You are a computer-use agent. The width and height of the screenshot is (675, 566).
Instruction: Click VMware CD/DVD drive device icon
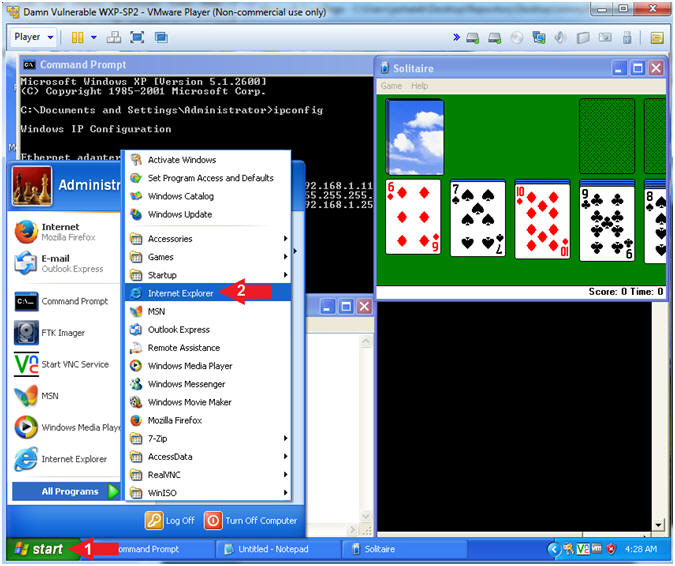[517, 38]
